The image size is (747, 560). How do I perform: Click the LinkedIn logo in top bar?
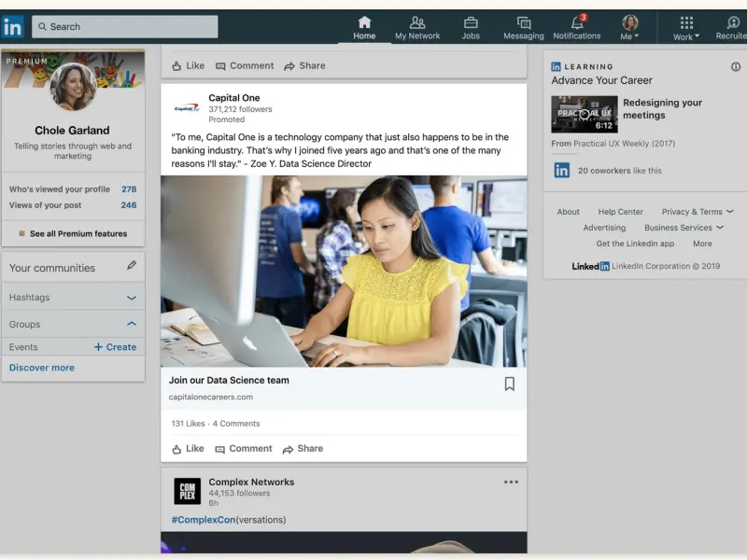coord(13,26)
